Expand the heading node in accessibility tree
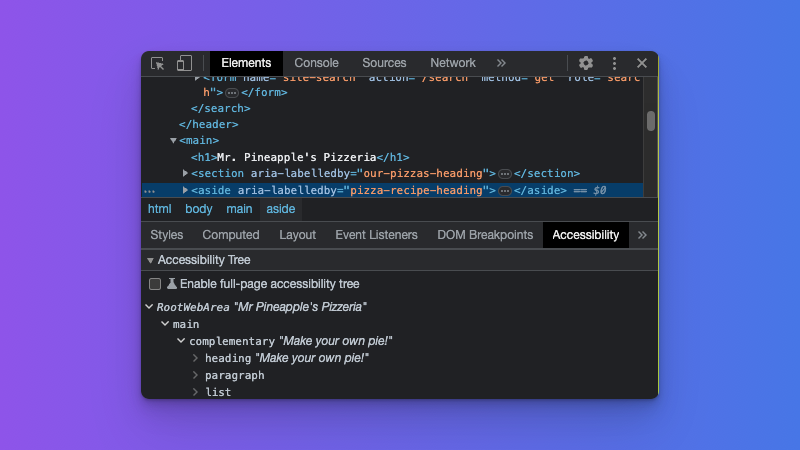Image resolution: width=800 pixels, height=450 pixels. pyautogui.click(x=196, y=358)
